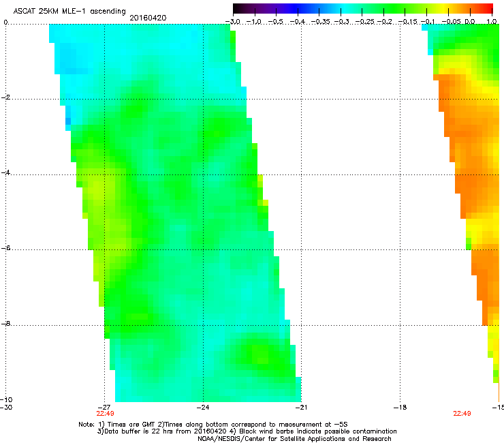
Task: Click the colorbar label -0.1
Action: (x=428, y=22)
